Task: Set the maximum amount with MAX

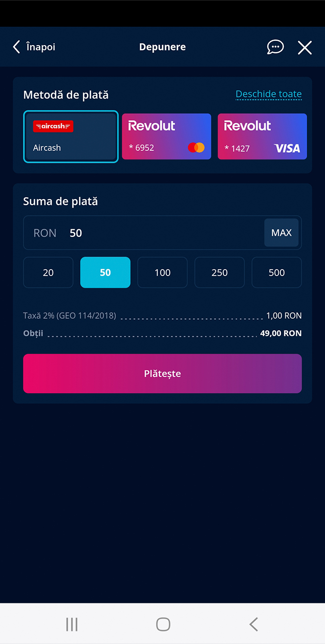Action: 281,233
